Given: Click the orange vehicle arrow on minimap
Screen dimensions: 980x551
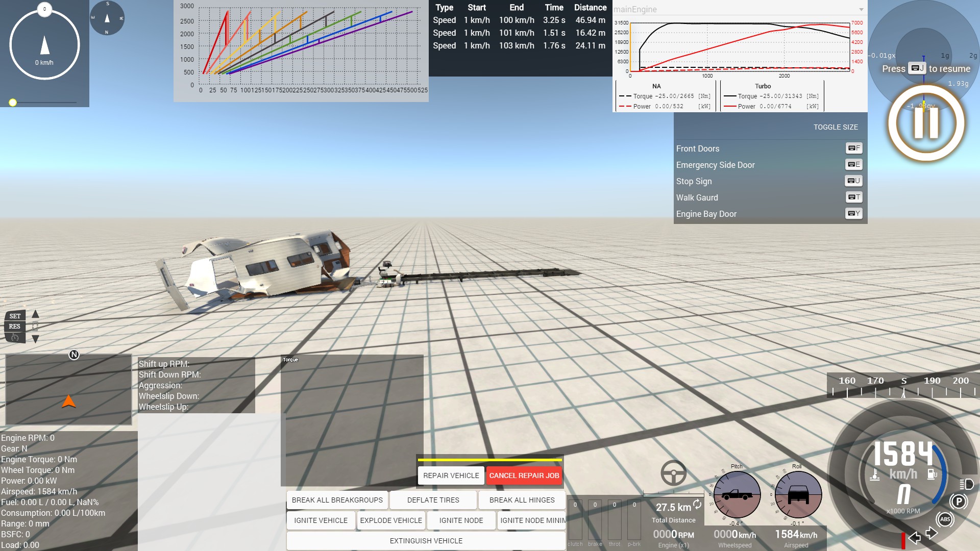Looking at the screenshot, I should coord(68,402).
